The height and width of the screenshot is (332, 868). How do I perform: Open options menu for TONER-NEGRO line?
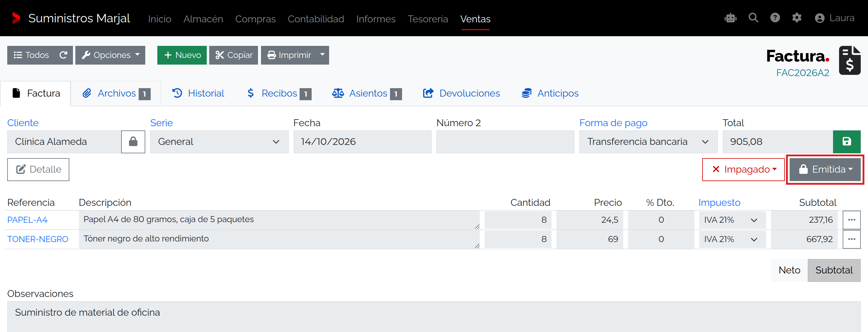point(851,239)
